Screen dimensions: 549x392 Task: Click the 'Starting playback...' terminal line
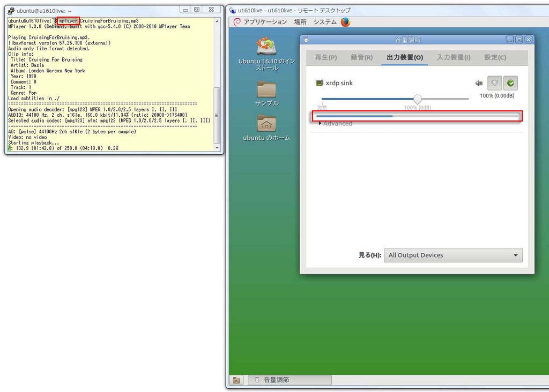coord(34,143)
